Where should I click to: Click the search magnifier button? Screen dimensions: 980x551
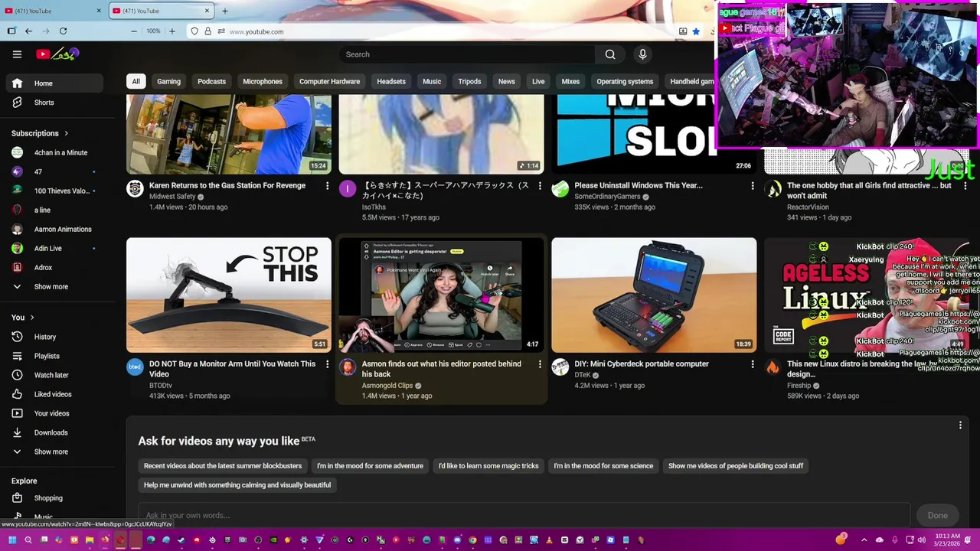tap(610, 54)
